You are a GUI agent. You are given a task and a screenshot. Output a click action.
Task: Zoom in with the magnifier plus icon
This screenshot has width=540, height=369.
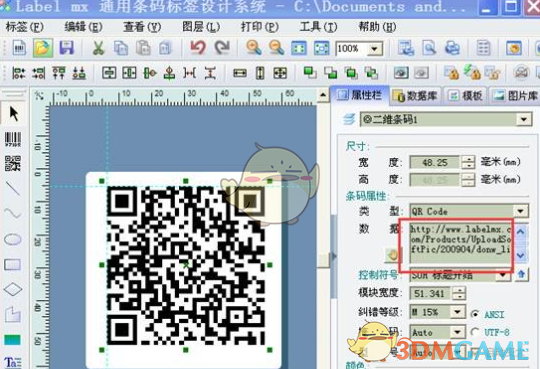[253, 48]
